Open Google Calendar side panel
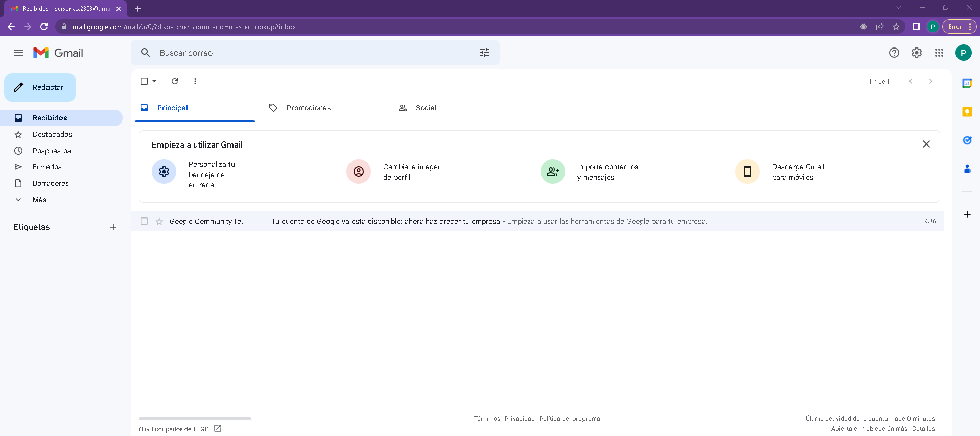This screenshot has height=436, width=980. click(x=967, y=83)
